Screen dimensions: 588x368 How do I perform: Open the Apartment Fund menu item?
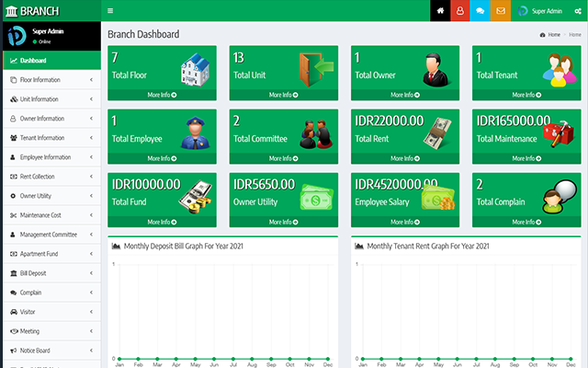point(51,254)
